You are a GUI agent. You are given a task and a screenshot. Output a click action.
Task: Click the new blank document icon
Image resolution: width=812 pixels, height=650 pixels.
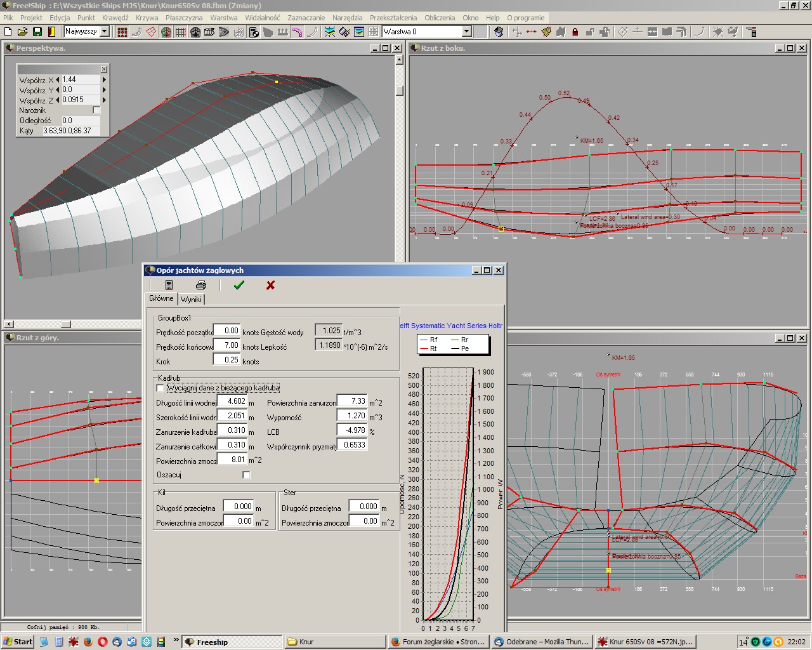(8, 32)
